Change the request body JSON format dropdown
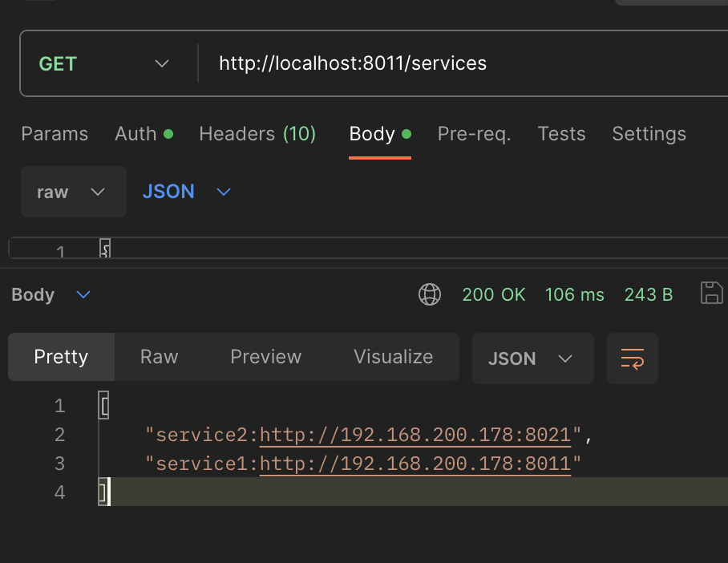This screenshot has height=563, width=728. tap(187, 192)
